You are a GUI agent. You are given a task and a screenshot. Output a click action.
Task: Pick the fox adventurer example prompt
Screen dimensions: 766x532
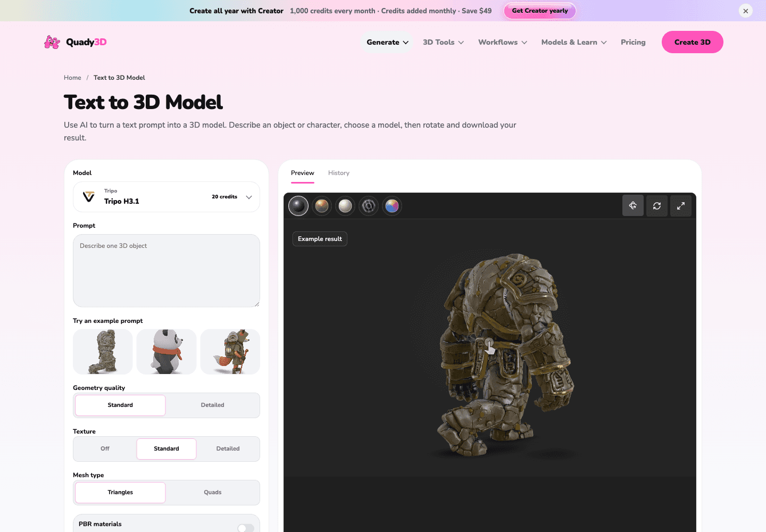[x=230, y=352]
